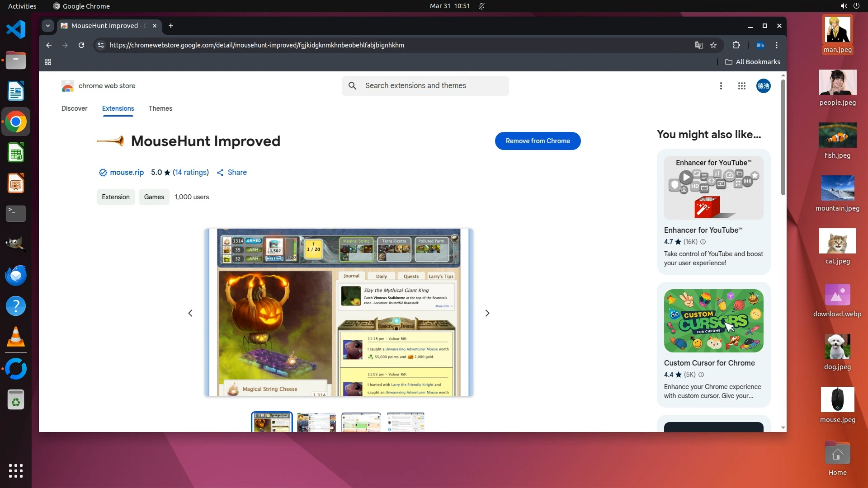The height and width of the screenshot is (488, 868).
Task: Select the second screenshot thumbnail
Action: (x=316, y=422)
